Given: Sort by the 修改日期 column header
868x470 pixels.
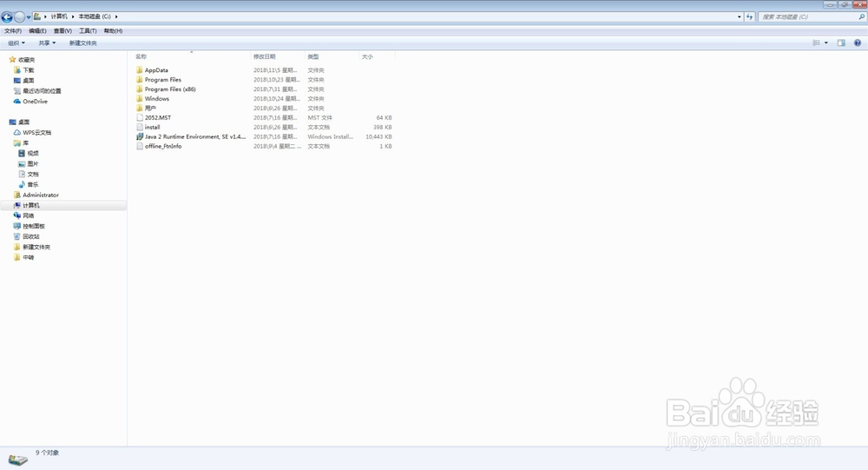Looking at the screenshot, I should [x=264, y=56].
